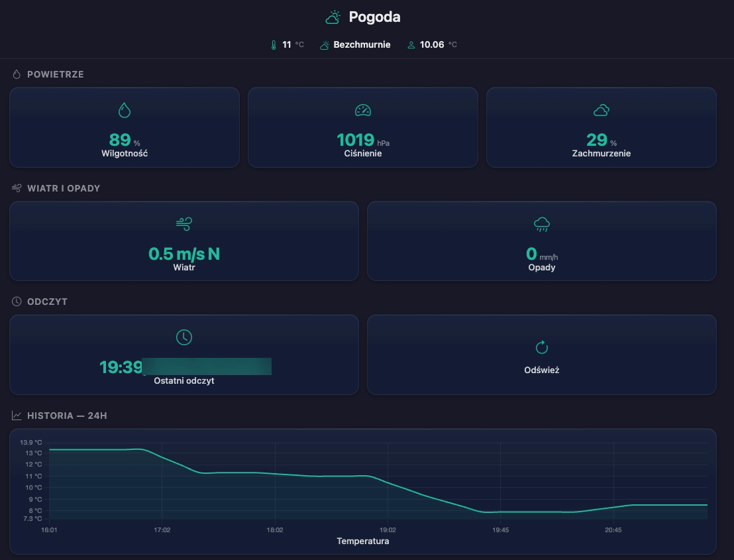734x560 pixels.
Task: Click the 16:01 chart axis label
Action: [x=49, y=530]
